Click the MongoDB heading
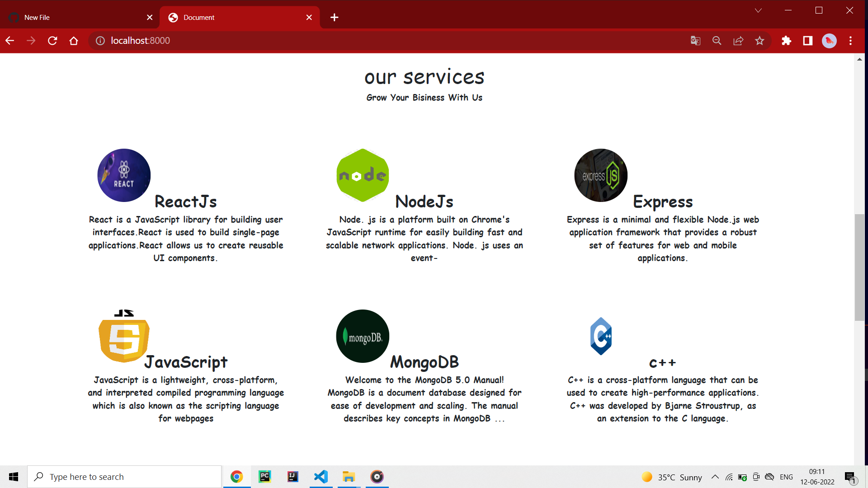This screenshot has width=868, height=488. point(425,362)
